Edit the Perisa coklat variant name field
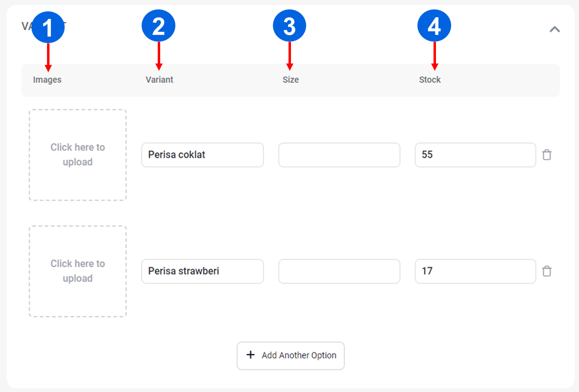The width and height of the screenshot is (579, 392). coord(202,155)
